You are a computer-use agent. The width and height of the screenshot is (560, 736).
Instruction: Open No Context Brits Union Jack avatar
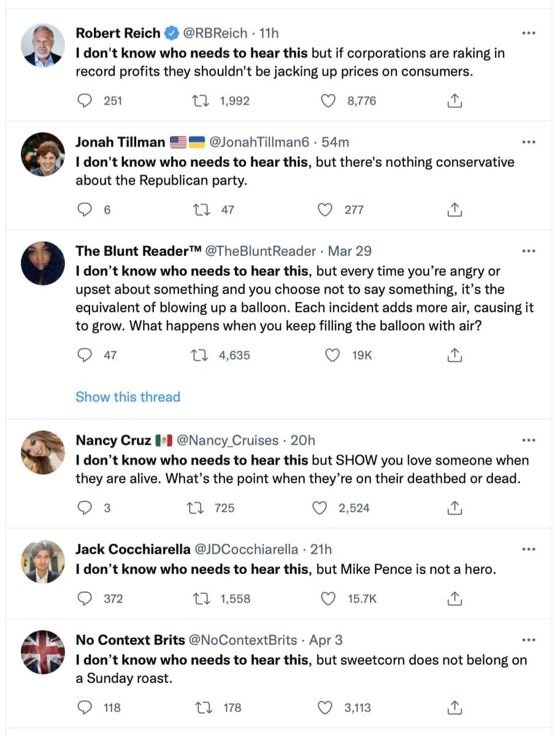42,652
